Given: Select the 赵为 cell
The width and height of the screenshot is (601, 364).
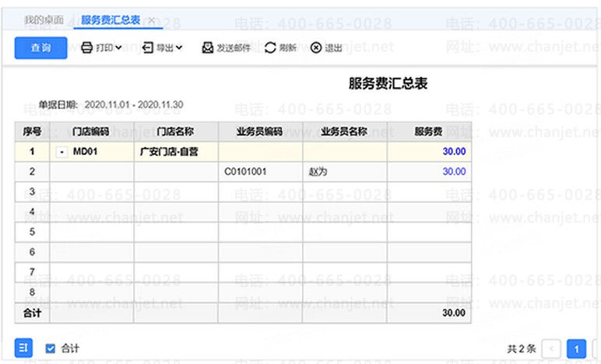Looking at the screenshot, I should coord(345,171).
